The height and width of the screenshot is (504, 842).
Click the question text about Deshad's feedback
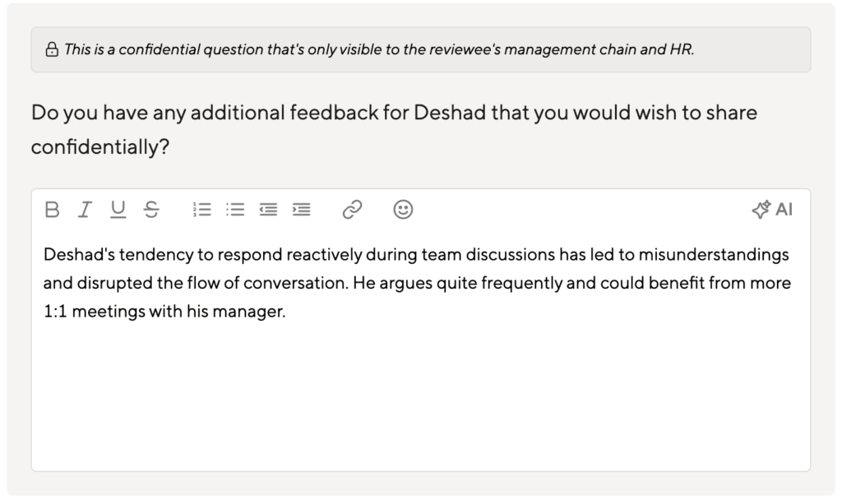394,113
